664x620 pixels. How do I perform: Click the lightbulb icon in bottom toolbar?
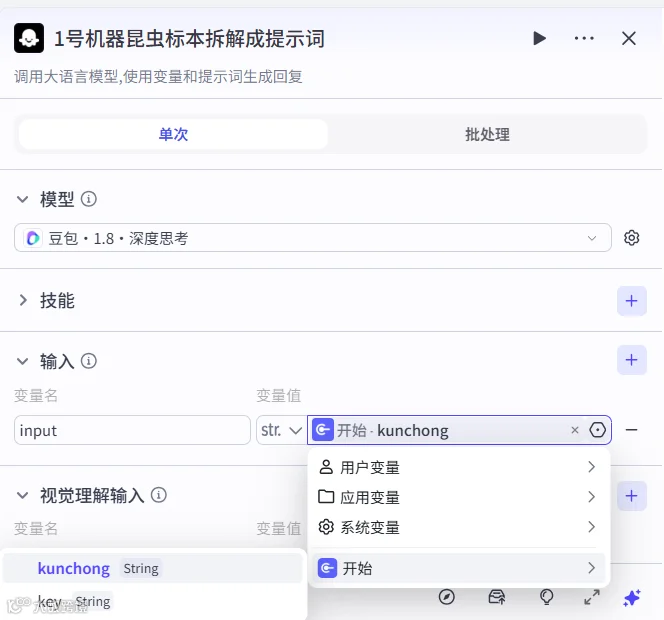[547, 597]
